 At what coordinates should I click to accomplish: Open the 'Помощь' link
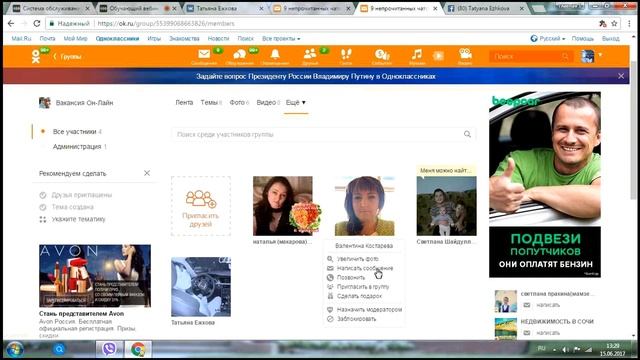(x=582, y=38)
